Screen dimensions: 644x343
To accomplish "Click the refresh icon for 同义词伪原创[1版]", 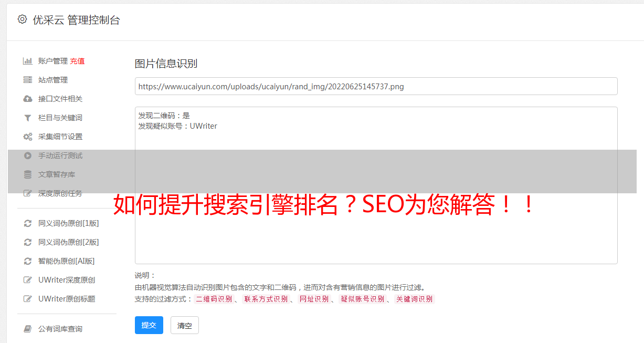I will pos(28,223).
